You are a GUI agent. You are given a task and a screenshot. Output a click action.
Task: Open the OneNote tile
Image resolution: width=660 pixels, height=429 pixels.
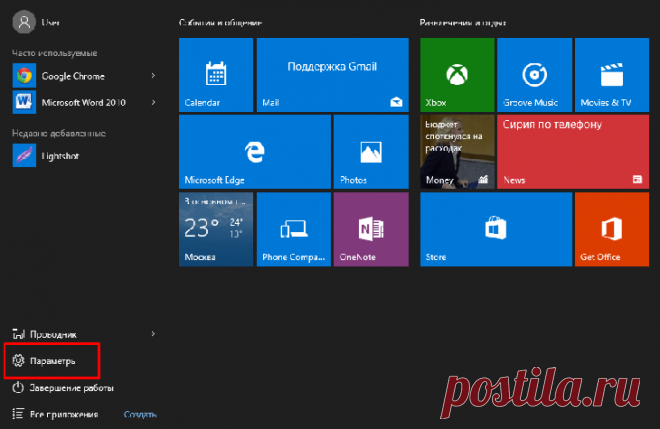click(x=371, y=229)
